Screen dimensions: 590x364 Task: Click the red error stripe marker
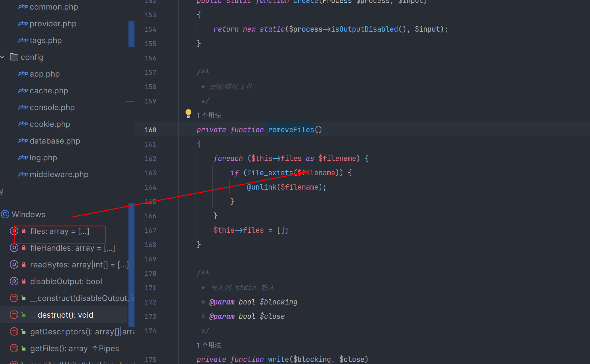click(x=130, y=102)
